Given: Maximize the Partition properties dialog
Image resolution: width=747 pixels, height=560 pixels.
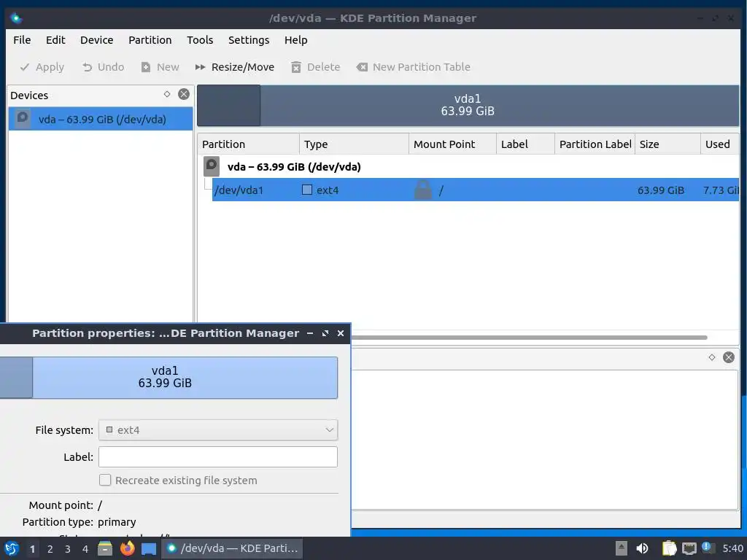Looking at the screenshot, I should [x=325, y=333].
